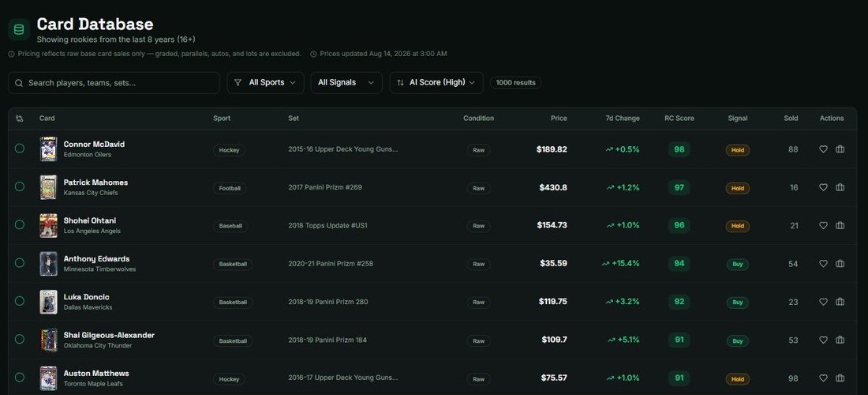Select the Auston Matthews row circle
The height and width of the screenshot is (395, 868).
(20, 378)
